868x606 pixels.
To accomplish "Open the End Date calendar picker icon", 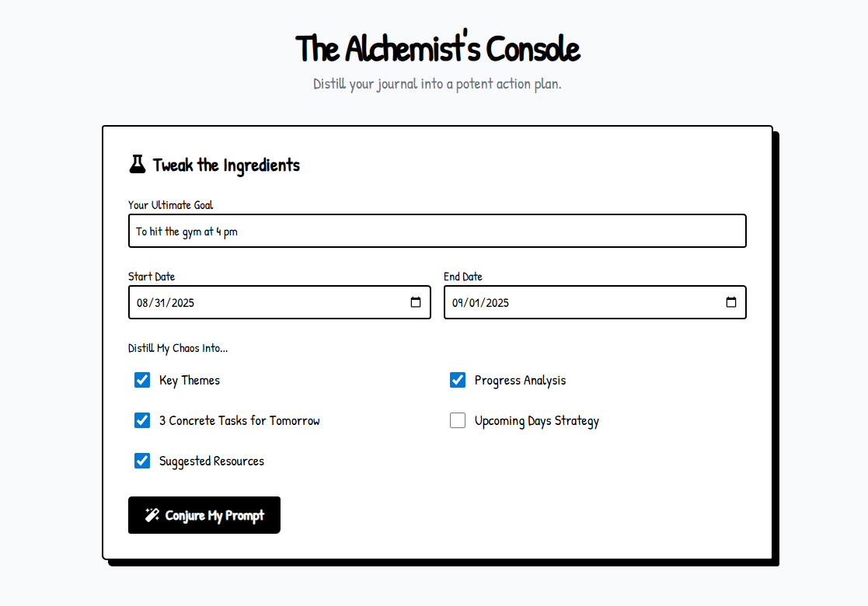I will point(731,302).
